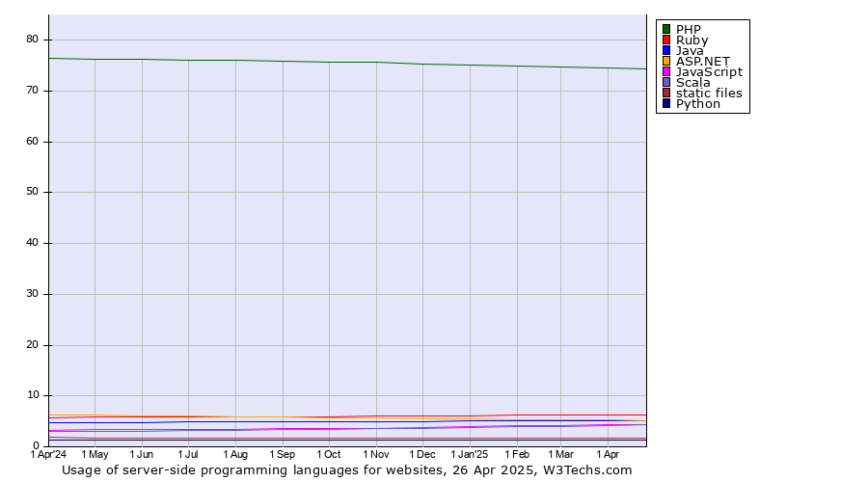This screenshot has width=868, height=482.
Task: Select the static files legend label
Action: 709,93
